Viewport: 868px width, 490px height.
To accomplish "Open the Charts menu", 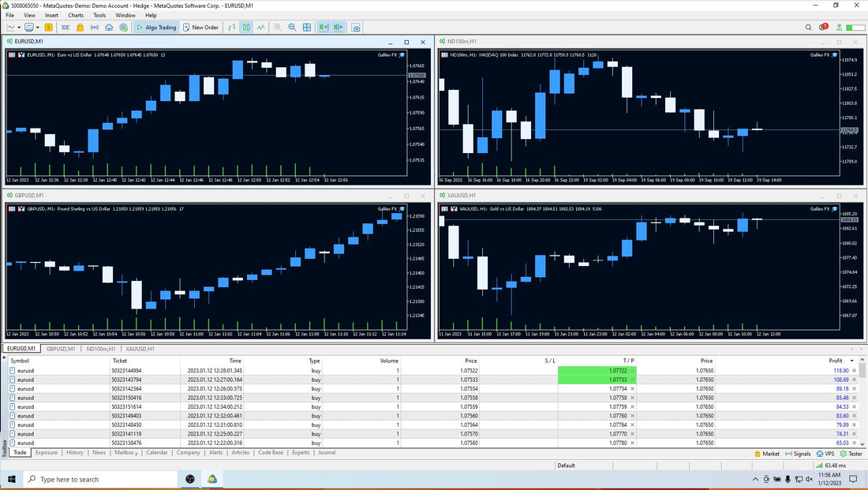I will [x=76, y=15].
